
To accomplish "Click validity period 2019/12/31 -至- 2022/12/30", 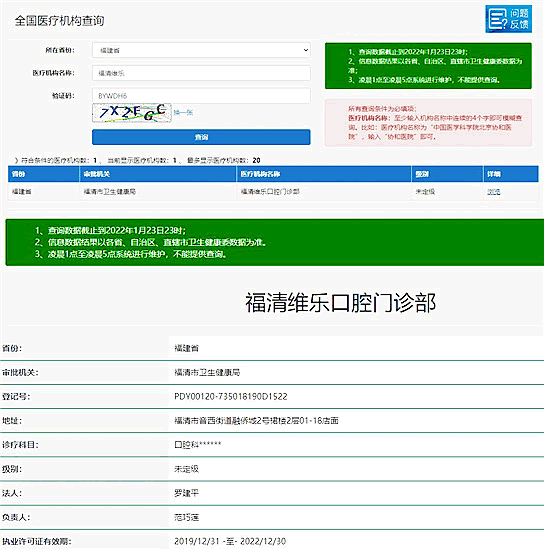I will tap(230, 541).
